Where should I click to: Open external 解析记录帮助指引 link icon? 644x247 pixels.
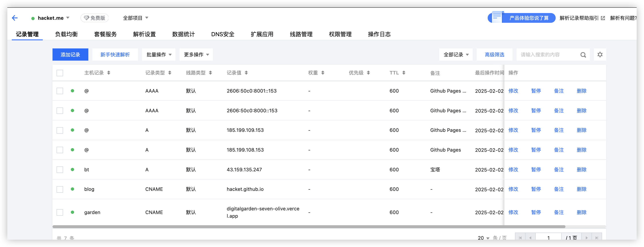point(603,18)
